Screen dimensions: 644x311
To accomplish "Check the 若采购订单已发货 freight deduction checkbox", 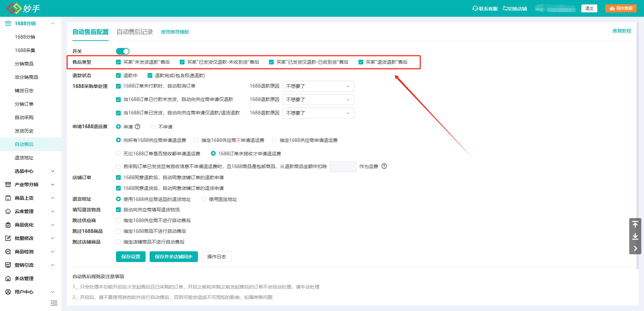I will [118, 166].
